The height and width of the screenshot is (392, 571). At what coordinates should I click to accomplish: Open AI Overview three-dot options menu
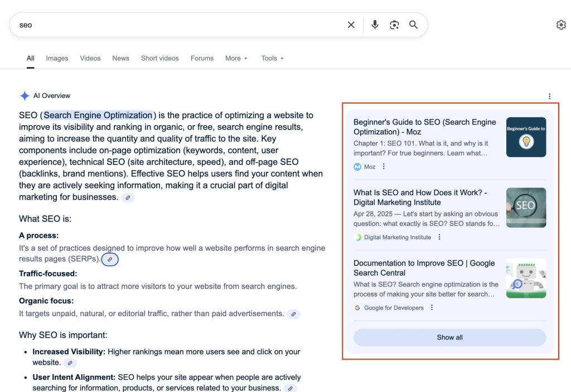pyautogui.click(x=549, y=96)
